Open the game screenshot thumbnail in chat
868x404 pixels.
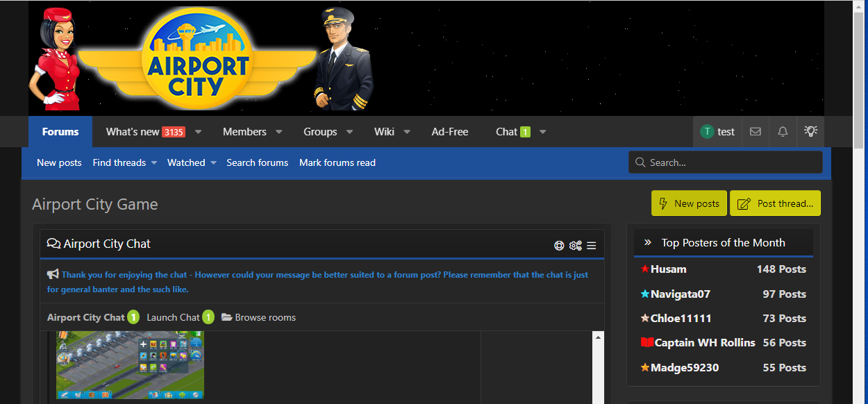coord(130,364)
